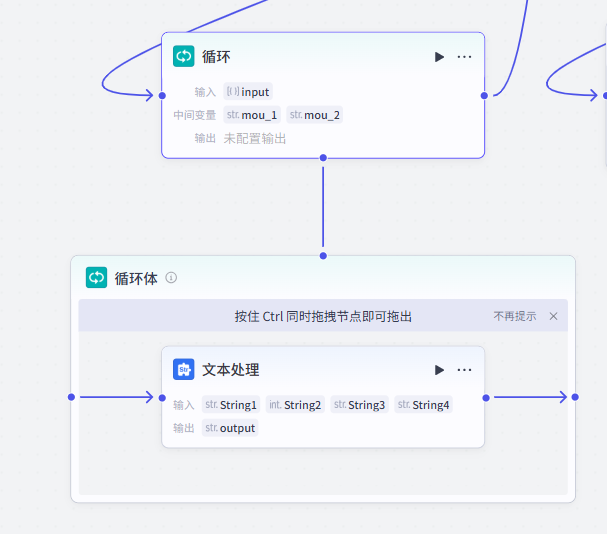Open the 循环 node more options menu
Screen dimensions: 607x534
(464, 57)
